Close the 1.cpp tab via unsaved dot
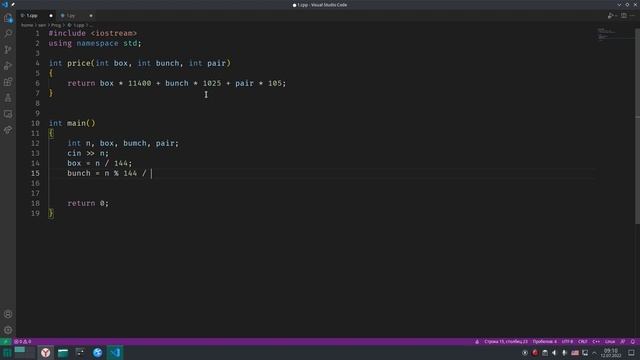 51,16
